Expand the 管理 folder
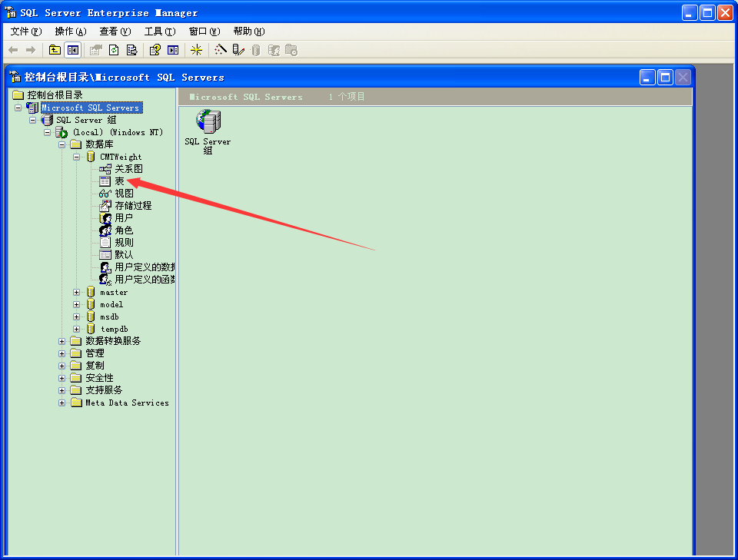This screenshot has height=560, width=738. coord(61,353)
